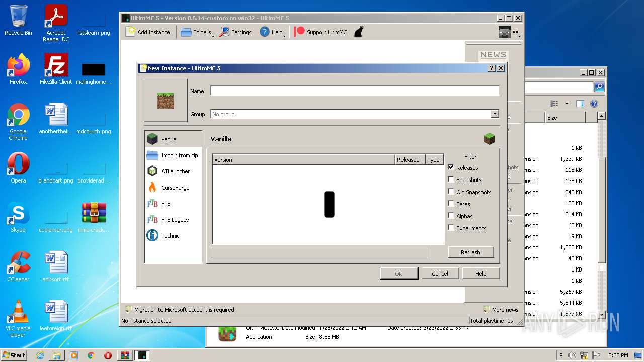Click the version loading progress bar
Screen dimensions: 644x362
click(319, 253)
